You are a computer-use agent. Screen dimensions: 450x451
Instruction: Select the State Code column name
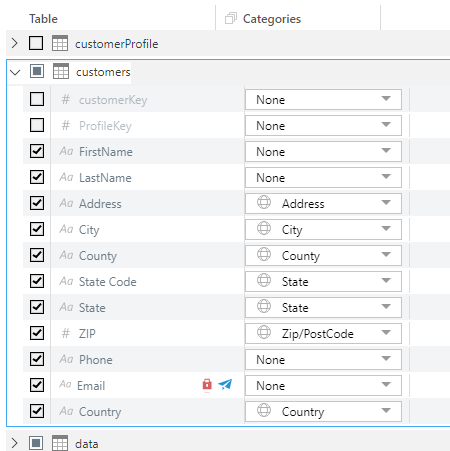(x=108, y=282)
